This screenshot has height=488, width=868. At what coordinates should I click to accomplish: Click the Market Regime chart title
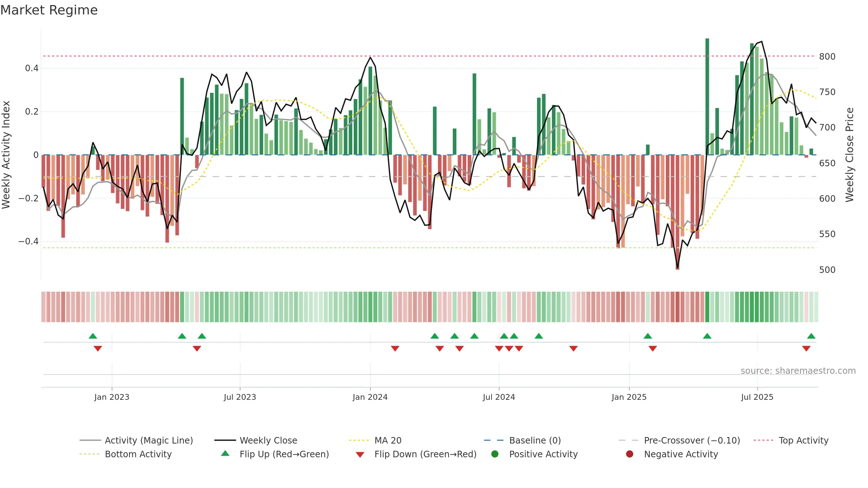click(49, 10)
